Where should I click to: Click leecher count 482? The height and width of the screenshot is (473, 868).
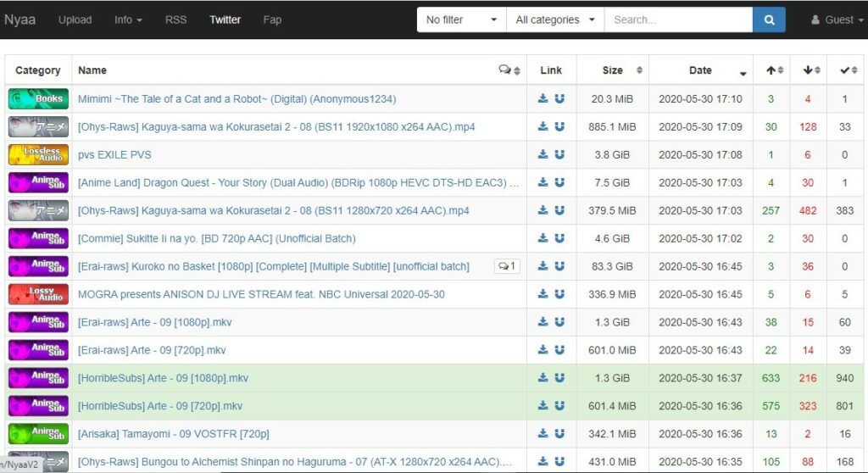pos(808,211)
